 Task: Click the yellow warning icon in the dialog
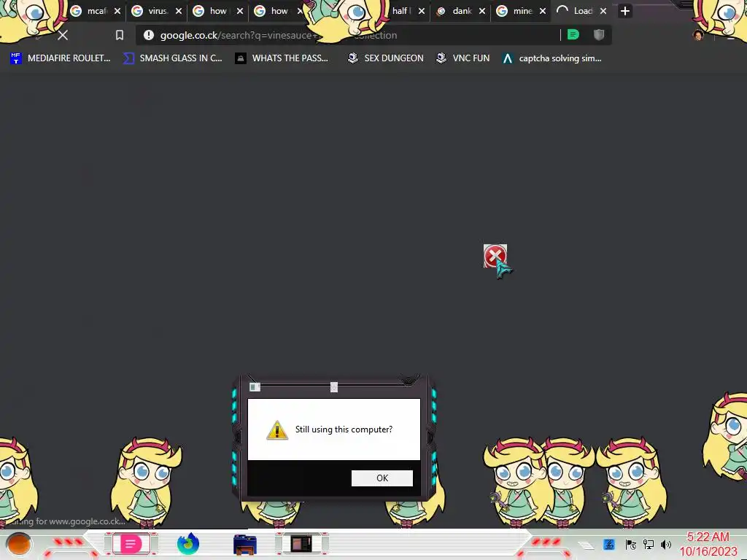pyautogui.click(x=276, y=430)
